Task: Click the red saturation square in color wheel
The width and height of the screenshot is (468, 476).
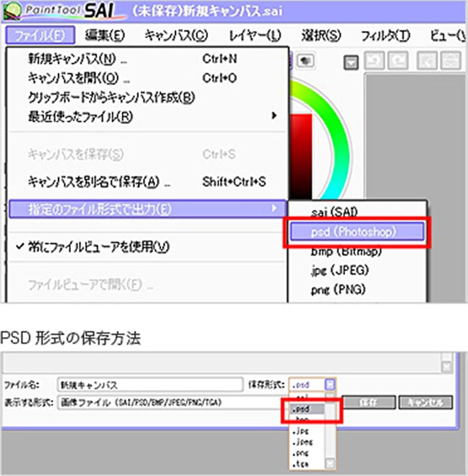Action: click(301, 156)
